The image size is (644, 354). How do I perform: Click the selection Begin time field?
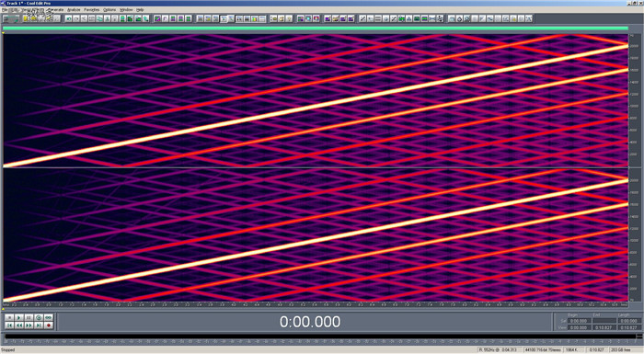[579, 321]
